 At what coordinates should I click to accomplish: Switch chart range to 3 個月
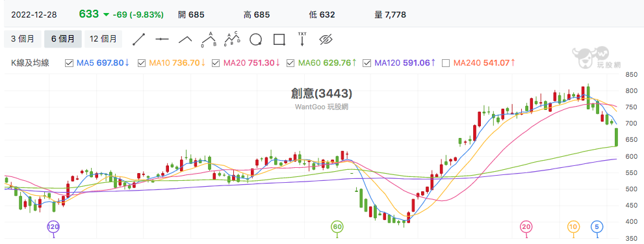click(x=23, y=39)
